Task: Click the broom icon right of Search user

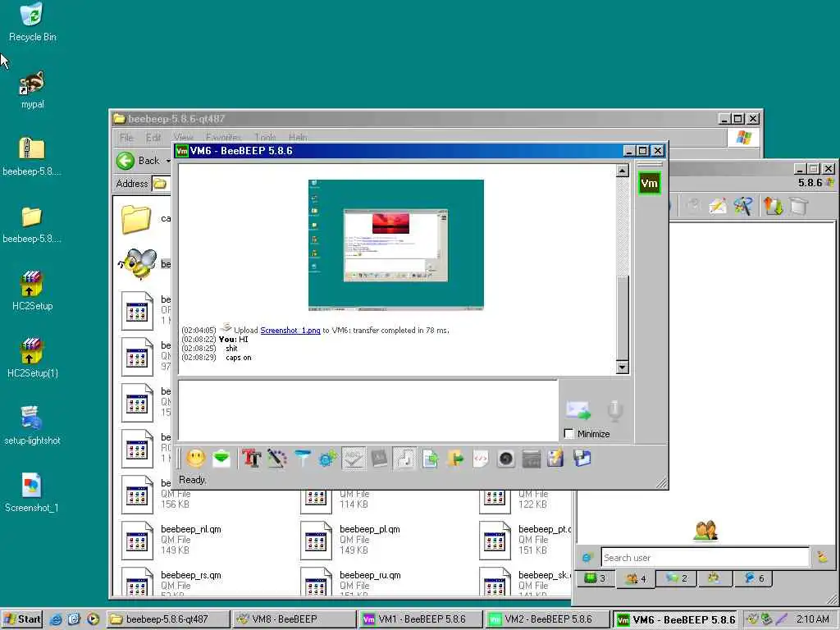Action: point(822,558)
